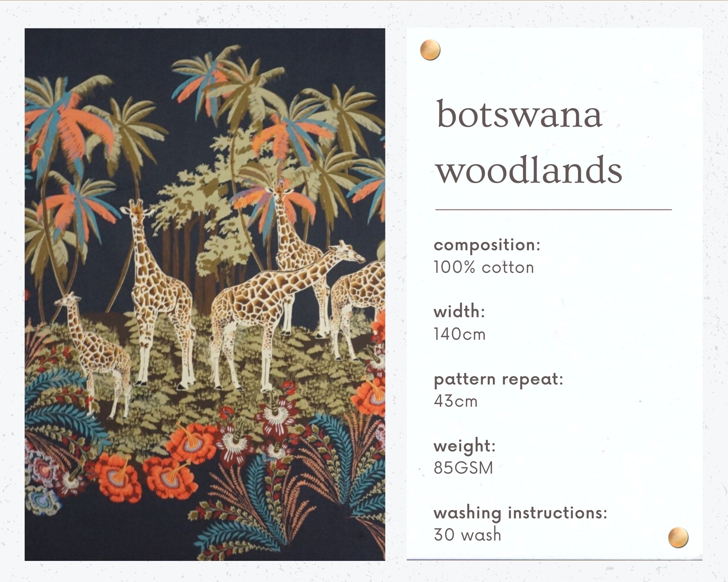This screenshot has width=728, height=582.
Task: Click the word 'botswana' in the title
Action: click(x=519, y=115)
